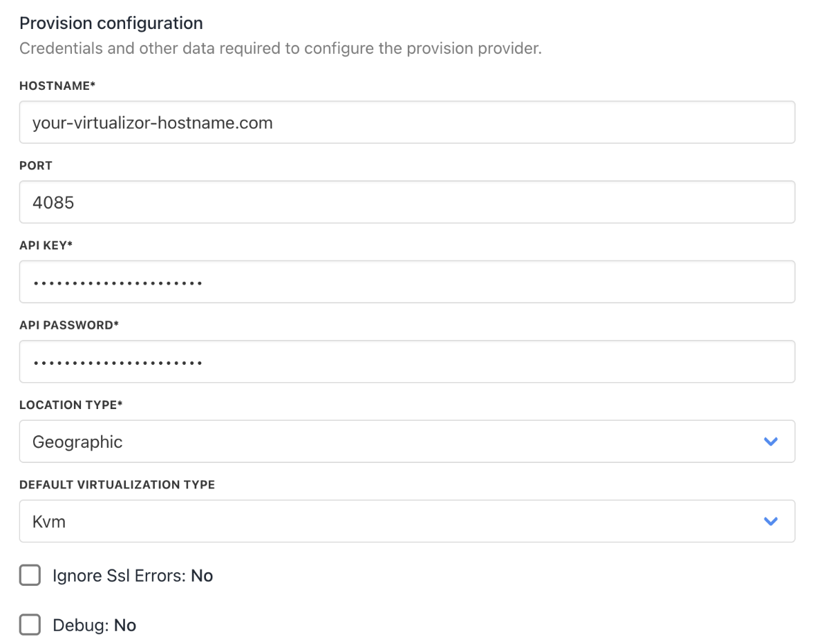Open the Default Virtualization Type dropdown showing Kvm
This screenshot has height=644, width=817.
pos(394,521)
